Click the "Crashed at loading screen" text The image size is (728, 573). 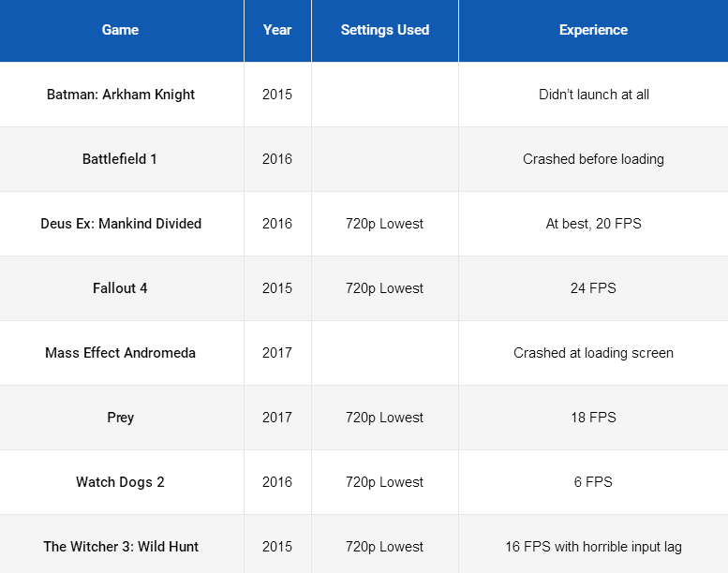coord(593,353)
